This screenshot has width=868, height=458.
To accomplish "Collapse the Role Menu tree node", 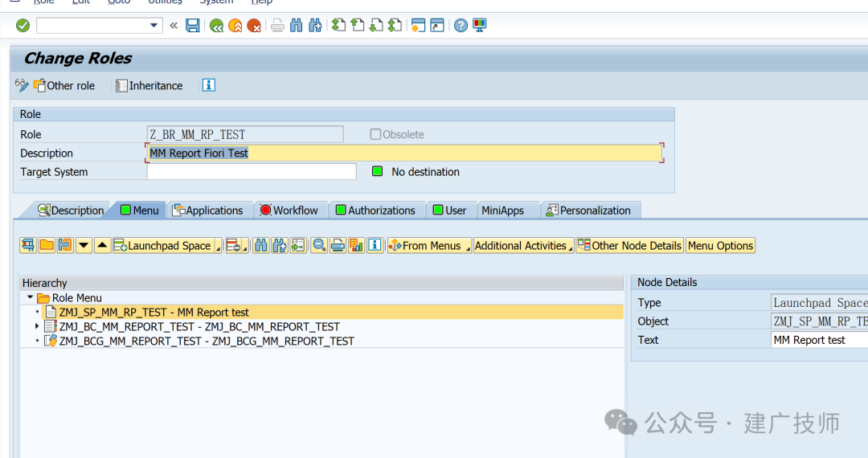I will (30, 297).
